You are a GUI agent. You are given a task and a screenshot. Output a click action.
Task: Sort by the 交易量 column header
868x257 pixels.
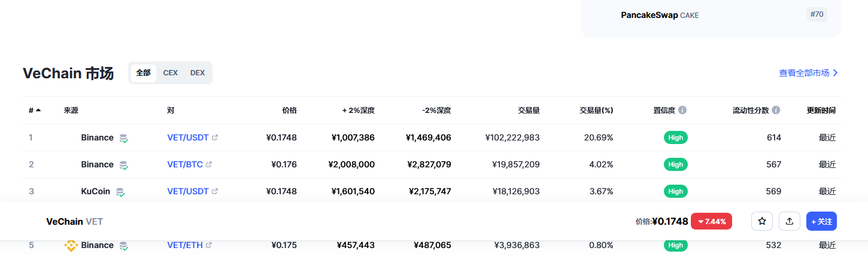tap(529, 111)
